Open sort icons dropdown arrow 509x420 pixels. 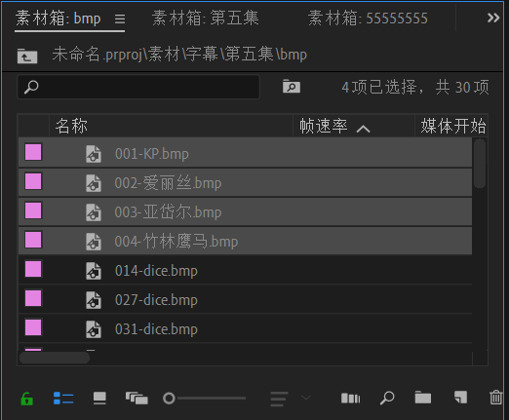306,398
